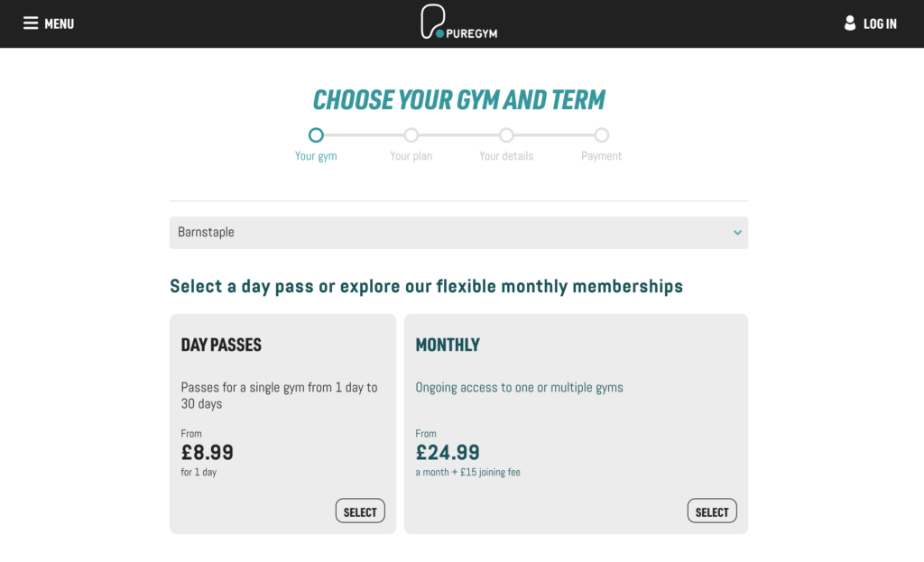Image resolution: width=924 pixels, height=562 pixels.
Task: Click the Day Passes card heading
Action: (221, 345)
